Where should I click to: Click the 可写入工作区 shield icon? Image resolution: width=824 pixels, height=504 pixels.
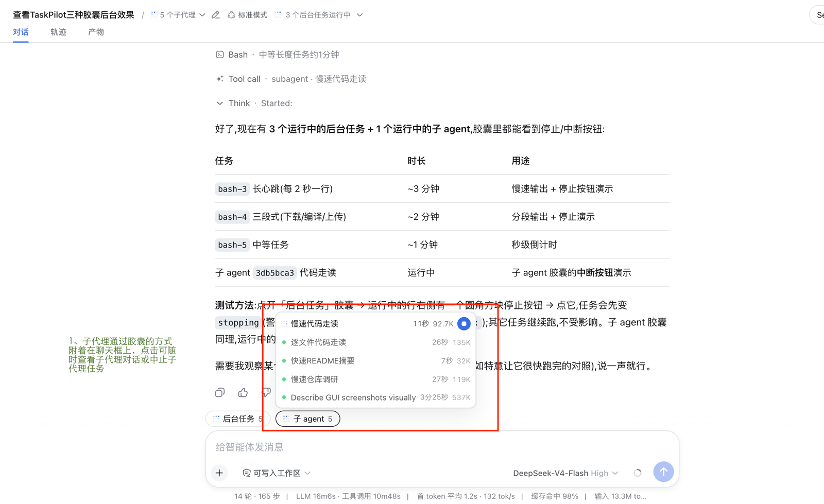tap(247, 473)
